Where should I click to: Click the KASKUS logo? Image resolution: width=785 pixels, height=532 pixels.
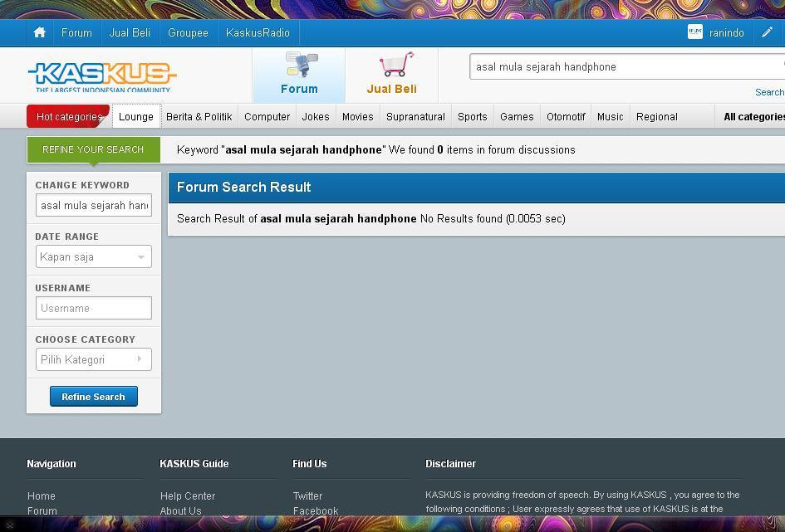(102, 76)
